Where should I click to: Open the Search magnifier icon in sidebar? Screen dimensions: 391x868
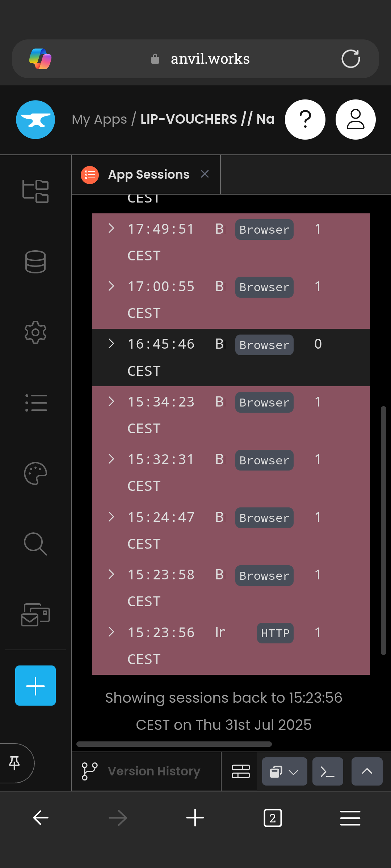tap(35, 544)
